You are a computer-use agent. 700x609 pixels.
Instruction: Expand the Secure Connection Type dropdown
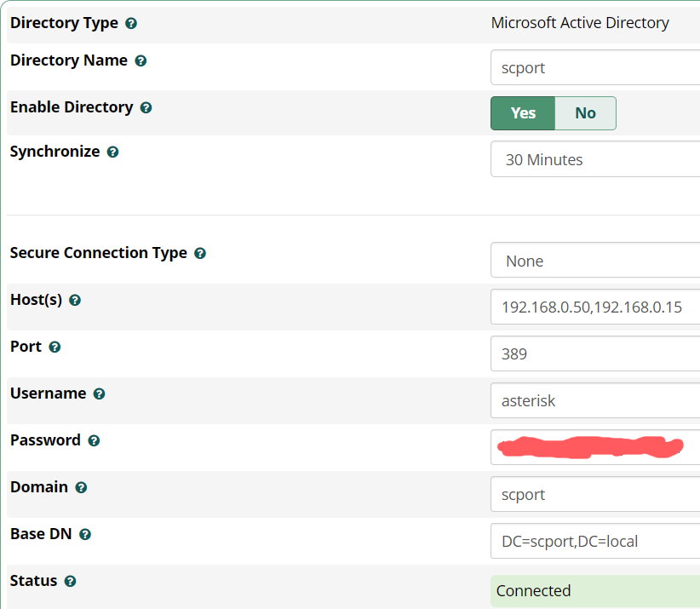tap(595, 261)
